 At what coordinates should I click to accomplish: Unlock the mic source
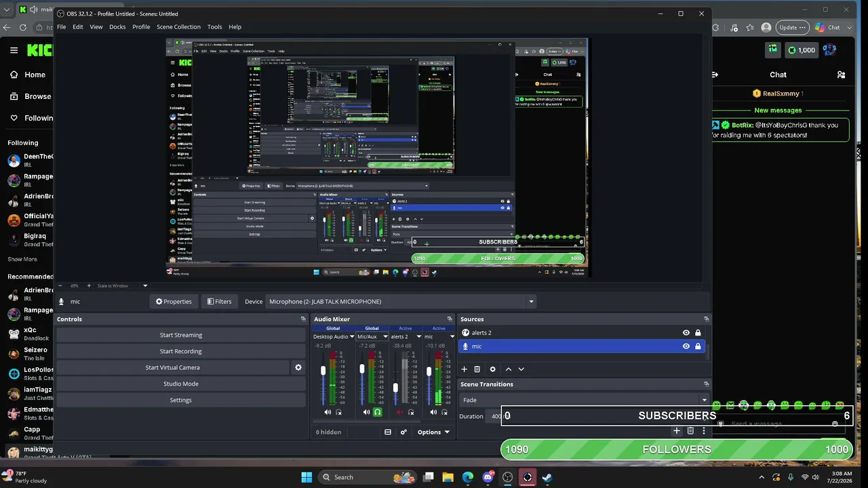coord(698,346)
